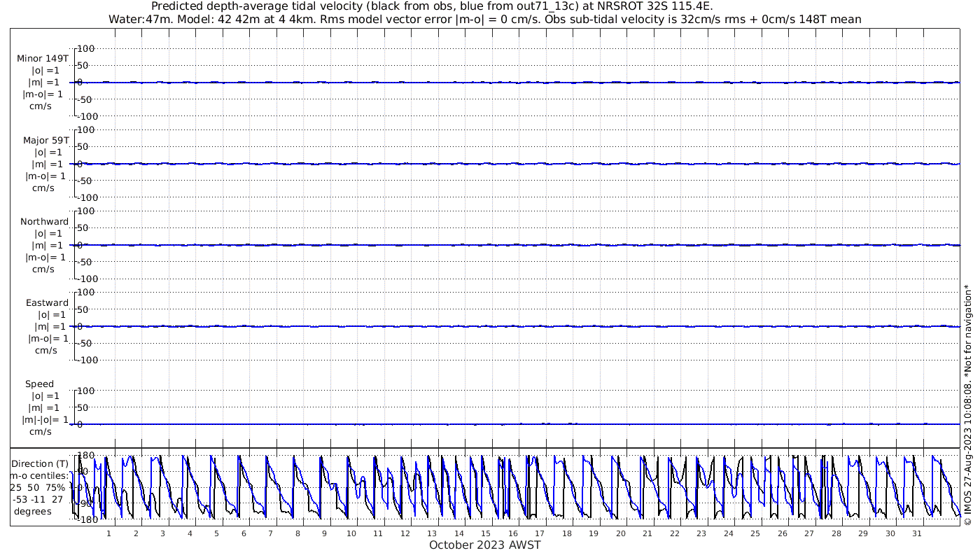
Task: Click the '100' tick of Minor 149T panel
Action: [x=85, y=48]
